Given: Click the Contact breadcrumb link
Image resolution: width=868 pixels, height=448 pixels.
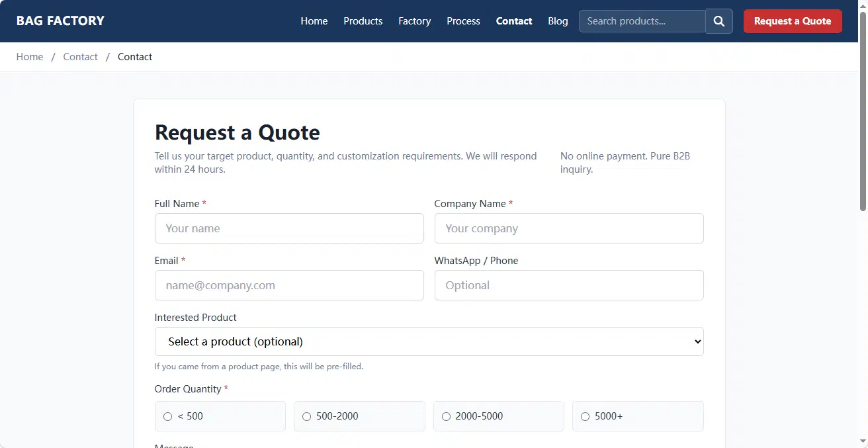Looking at the screenshot, I should coord(80,57).
